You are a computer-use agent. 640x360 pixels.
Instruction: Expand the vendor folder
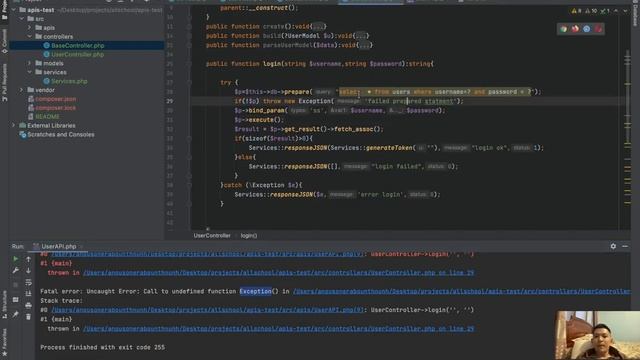coord(22,90)
